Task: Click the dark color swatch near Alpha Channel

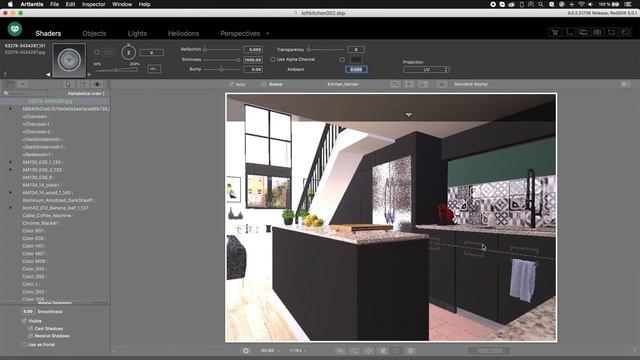Action: point(356,60)
